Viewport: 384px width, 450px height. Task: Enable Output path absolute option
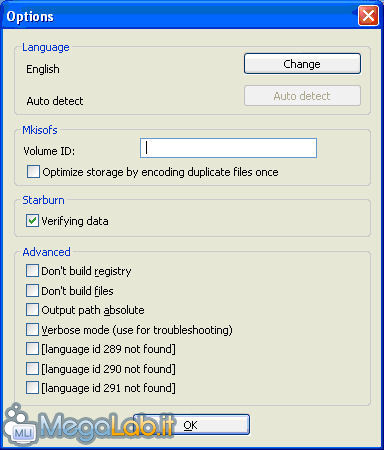click(x=32, y=310)
